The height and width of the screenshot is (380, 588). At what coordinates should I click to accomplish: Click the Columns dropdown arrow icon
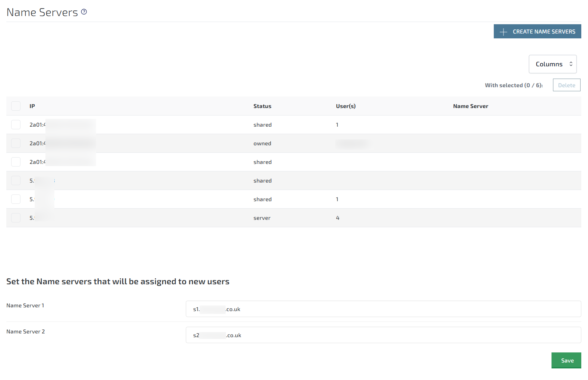click(x=570, y=64)
